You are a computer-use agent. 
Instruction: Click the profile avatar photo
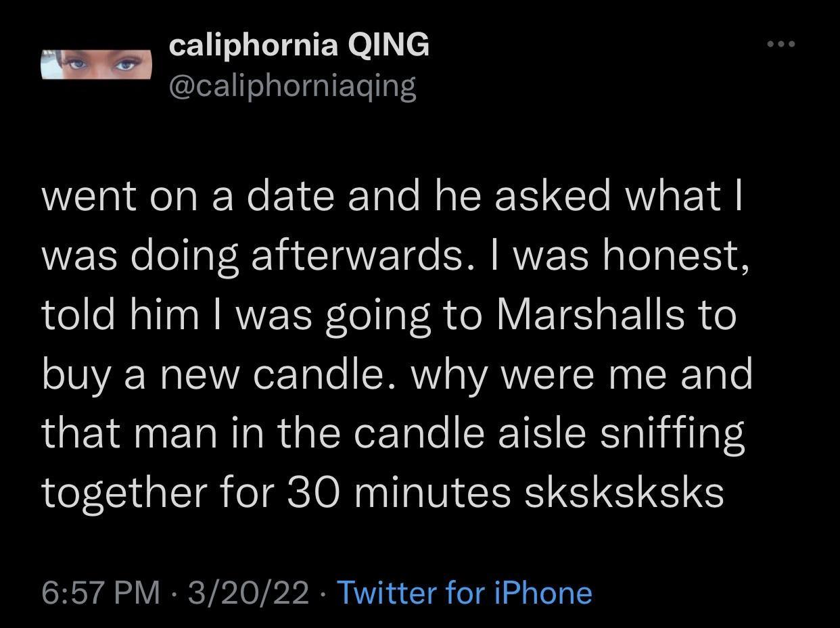pos(97,64)
